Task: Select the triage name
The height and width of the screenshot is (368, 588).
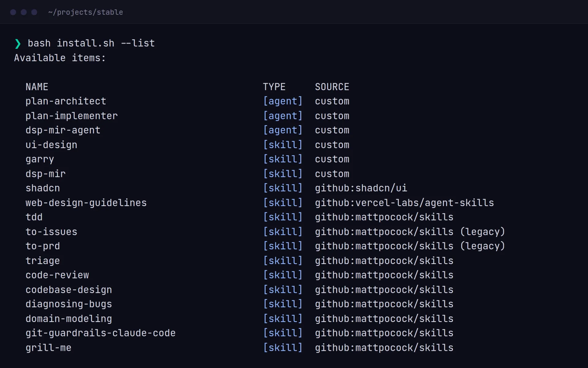Action: click(x=43, y=261)
